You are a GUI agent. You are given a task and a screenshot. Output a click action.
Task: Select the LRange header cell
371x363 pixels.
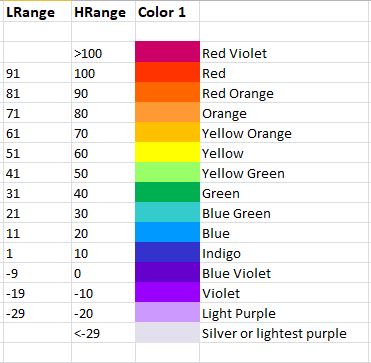coord(37,12)
